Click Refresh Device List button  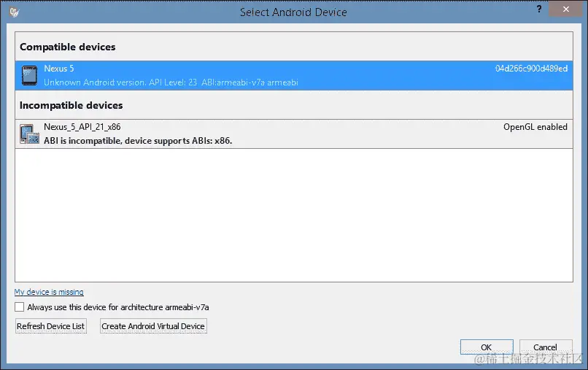[50, 326]
